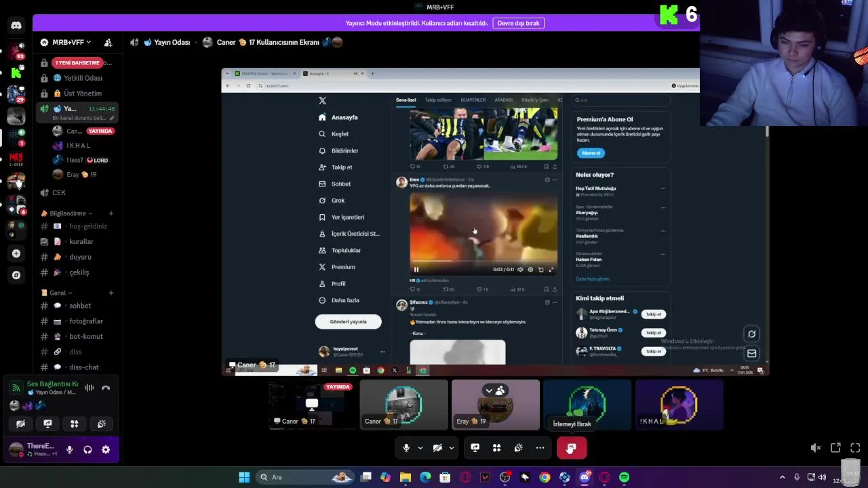Open more options ellipsis in call bar

click(x=540, y=448)
